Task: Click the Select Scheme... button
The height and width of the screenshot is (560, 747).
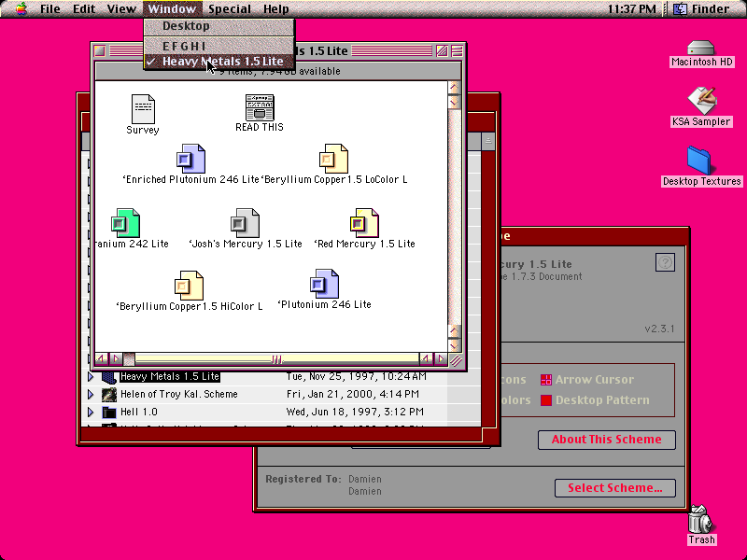Action: [x=615, y=488]
